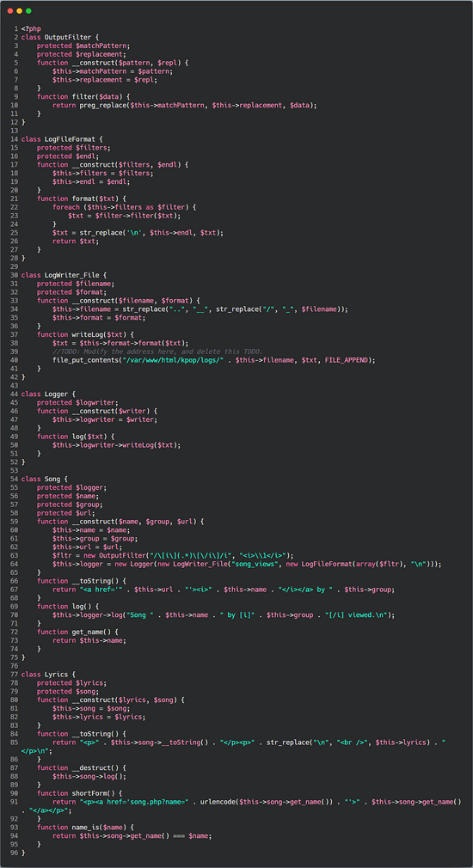Image resolution: width=473 pixels, height=868 pixels.
Task: Click 'protected $matchPattern;' property line
Action: pos(83,46)
